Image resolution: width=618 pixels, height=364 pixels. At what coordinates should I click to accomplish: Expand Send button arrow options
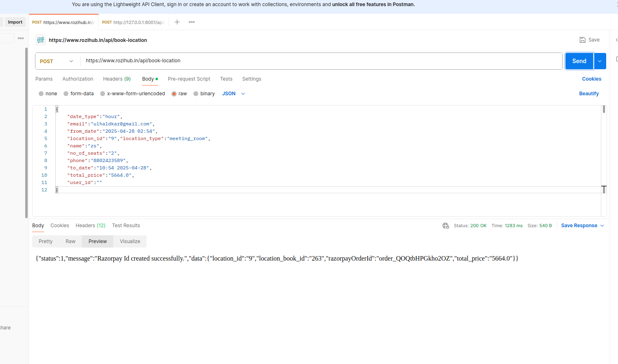pyautogui.click(x=600, y=61)
